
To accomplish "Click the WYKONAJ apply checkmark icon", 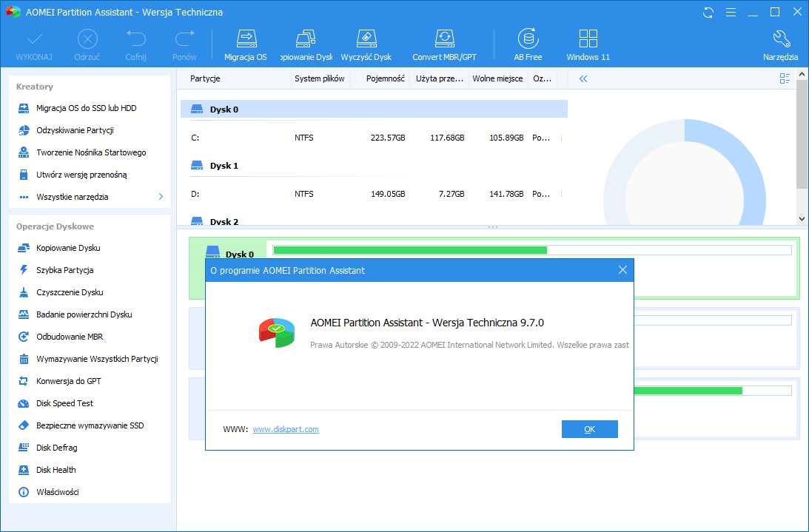I will (35, 39).
